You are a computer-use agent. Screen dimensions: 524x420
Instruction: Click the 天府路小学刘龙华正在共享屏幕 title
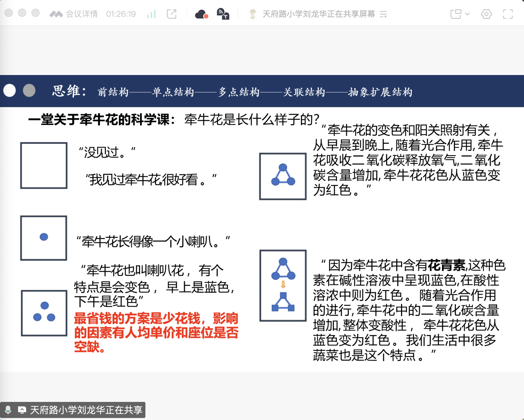tap(318, 13)
